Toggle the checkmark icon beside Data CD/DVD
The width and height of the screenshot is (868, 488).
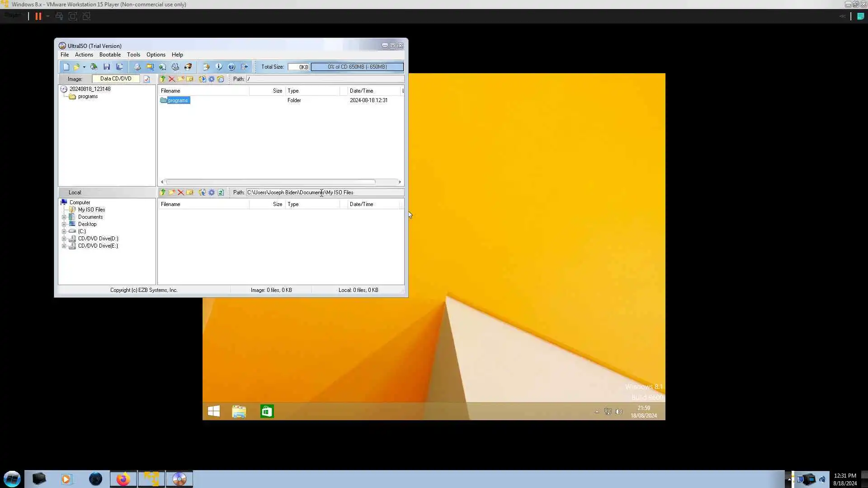point(146,79)
